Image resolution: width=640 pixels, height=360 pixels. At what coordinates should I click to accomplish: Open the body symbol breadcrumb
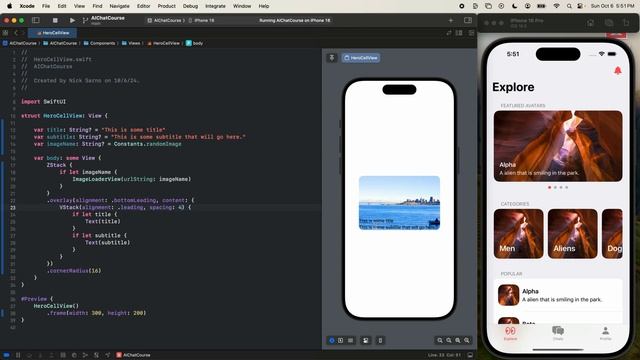point(194,43)
